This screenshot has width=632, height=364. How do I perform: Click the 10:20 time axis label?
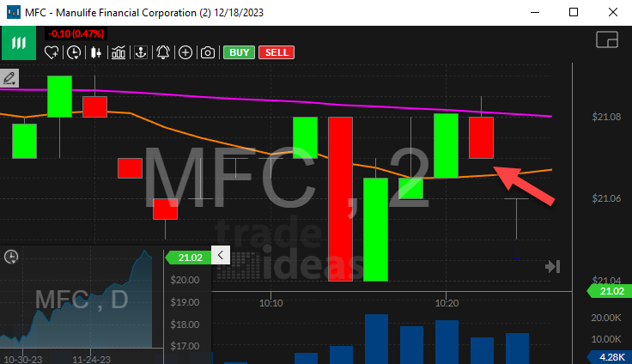(x=447, y=303)
